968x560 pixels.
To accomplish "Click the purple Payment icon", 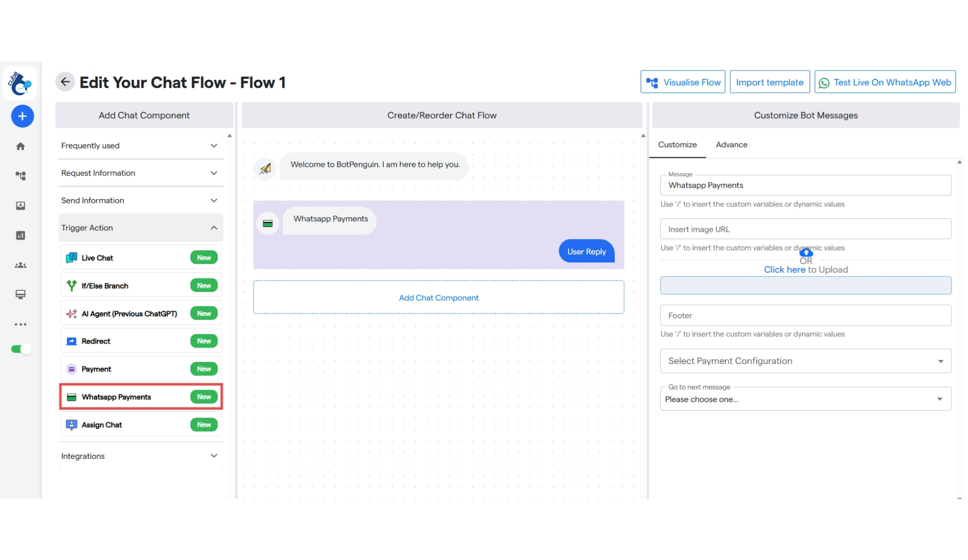I will point(72,369).
